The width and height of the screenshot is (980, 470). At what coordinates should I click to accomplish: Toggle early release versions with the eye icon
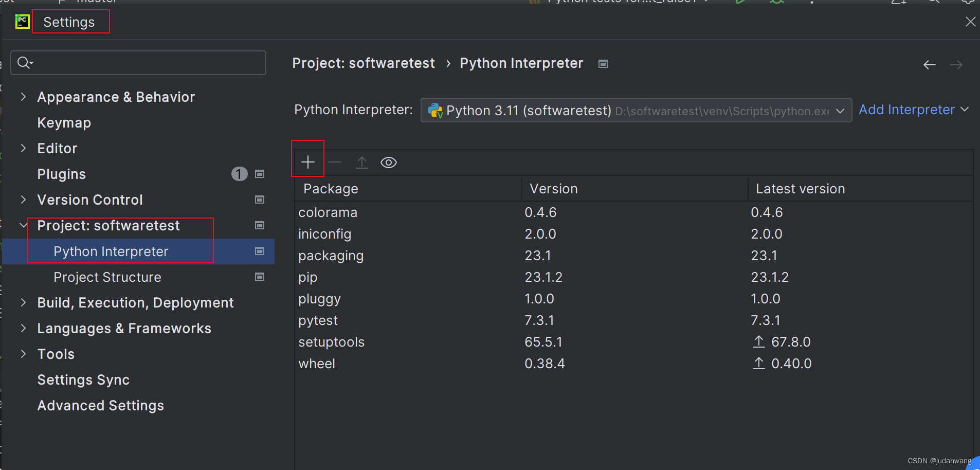click(x=389, y=162)
